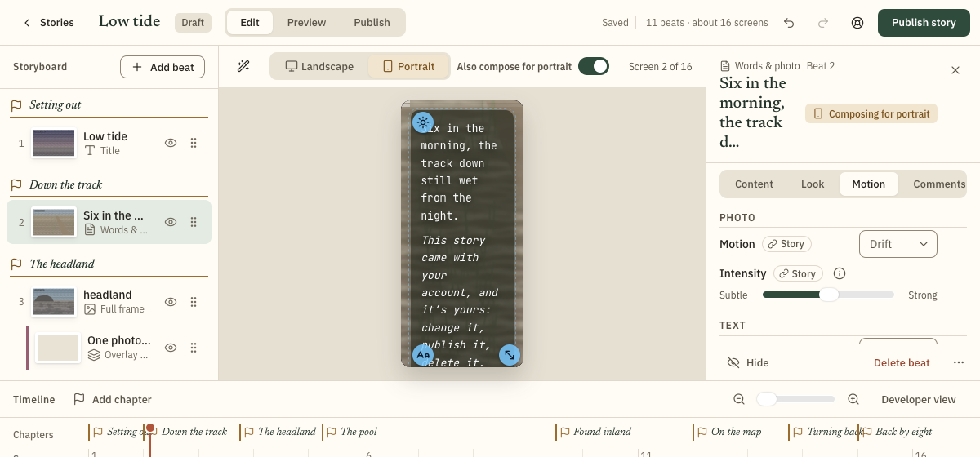Jump to On the map chapter marker
The width and height of the screenshot is (980, 457).
tap(728, 432)
